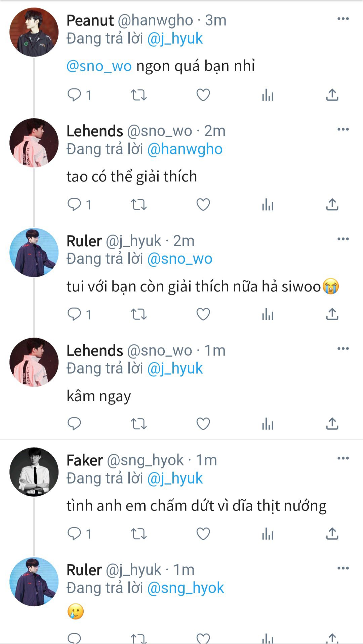The image size is (363, 644).
Task: View analytics on Faker's tweet
Action: [268, 534]
